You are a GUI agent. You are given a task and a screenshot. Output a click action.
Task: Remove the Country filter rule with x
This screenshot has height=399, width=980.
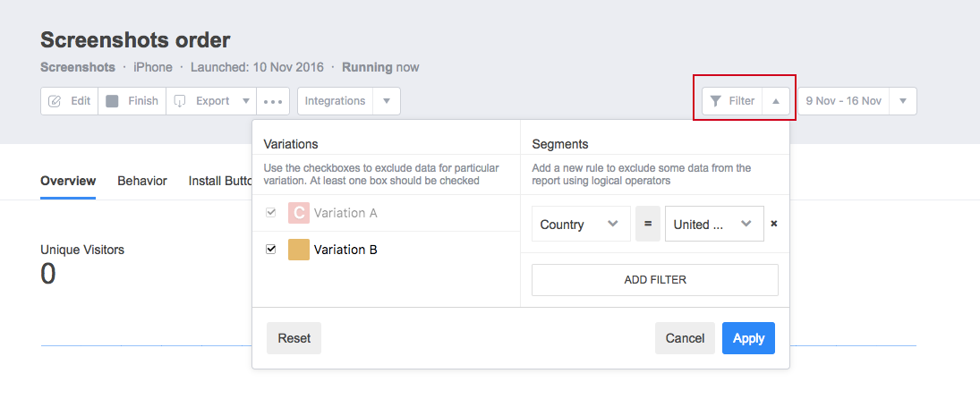pyautogui.click(x=774, y=224)
